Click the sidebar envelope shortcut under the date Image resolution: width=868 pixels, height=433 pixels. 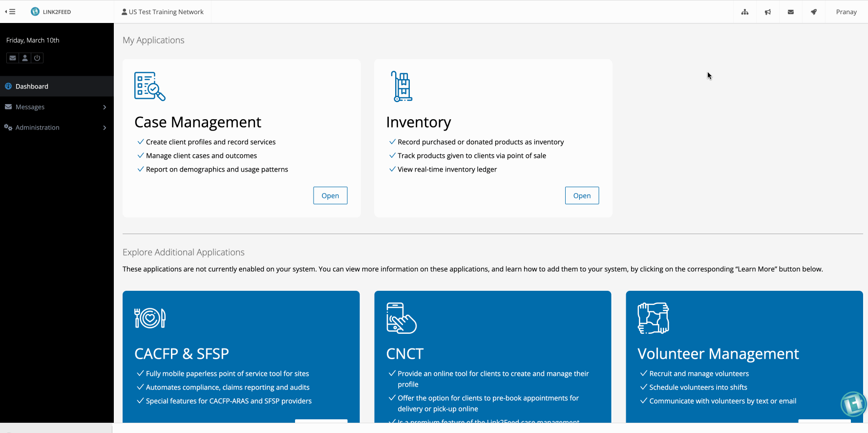click(x=13, y=58)
